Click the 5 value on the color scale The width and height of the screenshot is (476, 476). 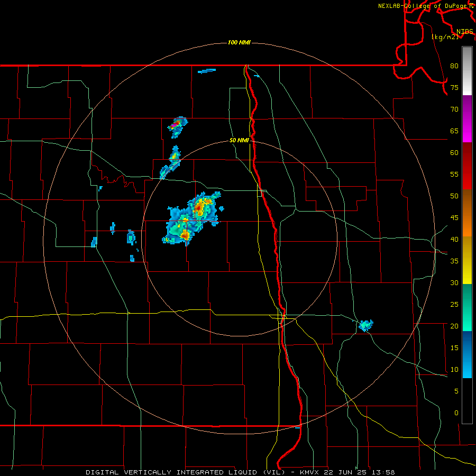coord(456,391)
